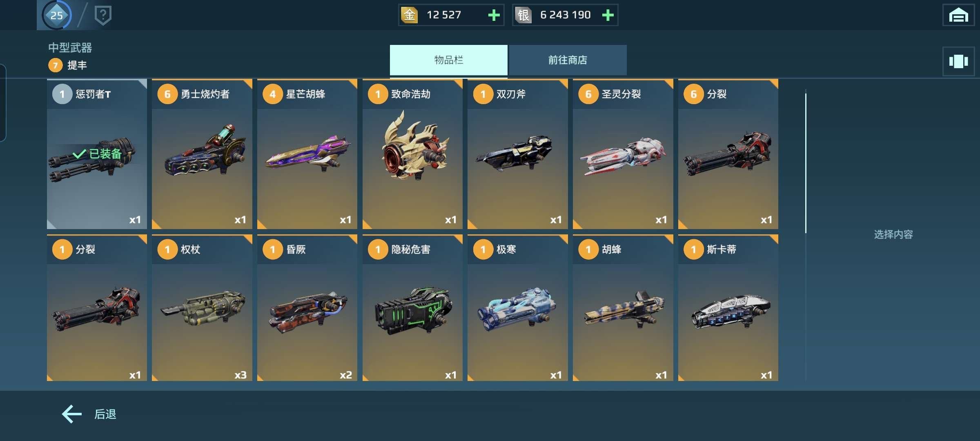Choose the 隐秘危害 weapon card

click(412, 308)
